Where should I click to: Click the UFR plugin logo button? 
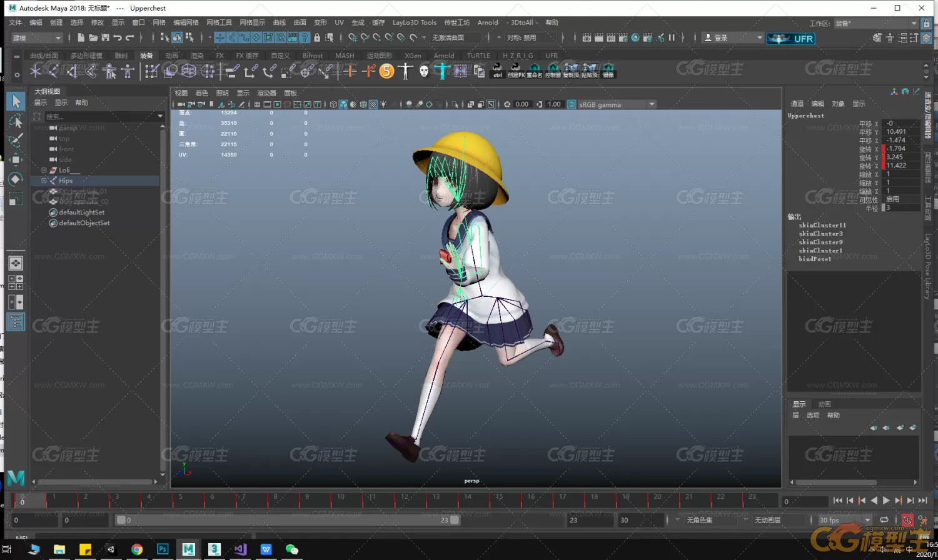[x=790, y=38]
